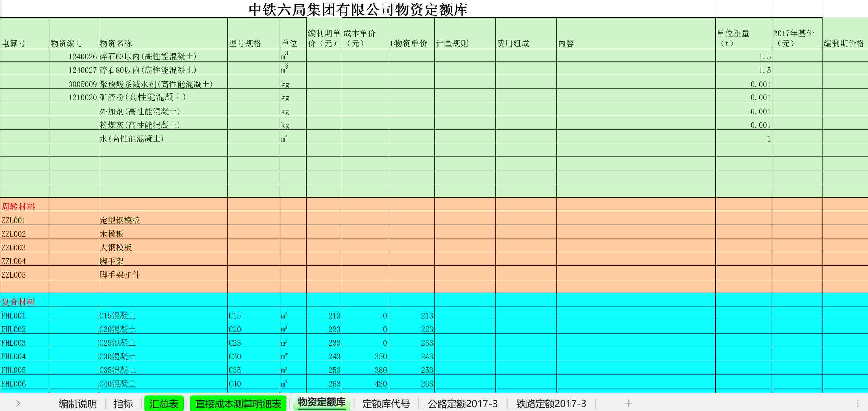Open the sheet tab options dots menu
The width and height of the screenshot is (868, 411).
[858, 403]
